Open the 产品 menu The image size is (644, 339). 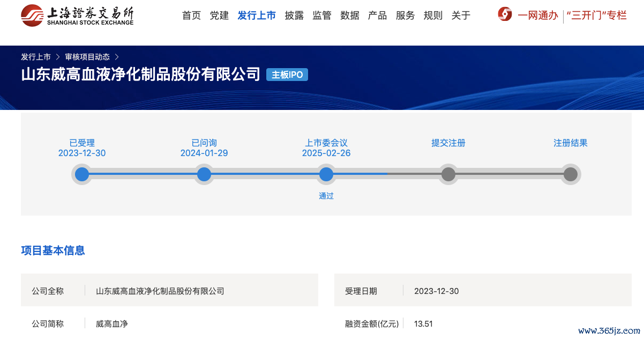click(377, 16)
